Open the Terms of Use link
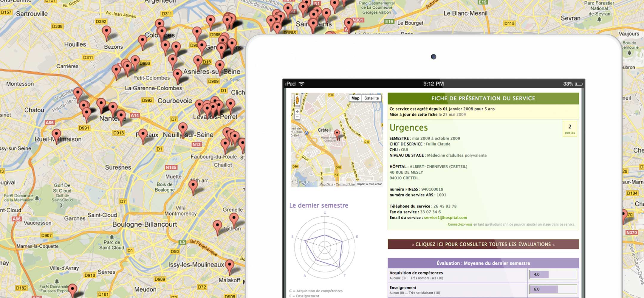The height and width of the screenshot is (298, 644). (x=345, y=184)
